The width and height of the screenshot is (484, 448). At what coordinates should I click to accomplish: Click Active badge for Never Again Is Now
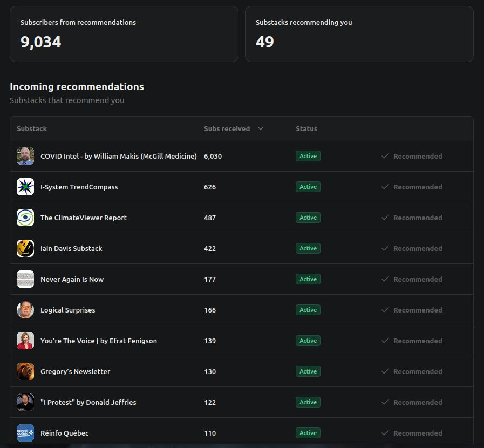[308, 279]
